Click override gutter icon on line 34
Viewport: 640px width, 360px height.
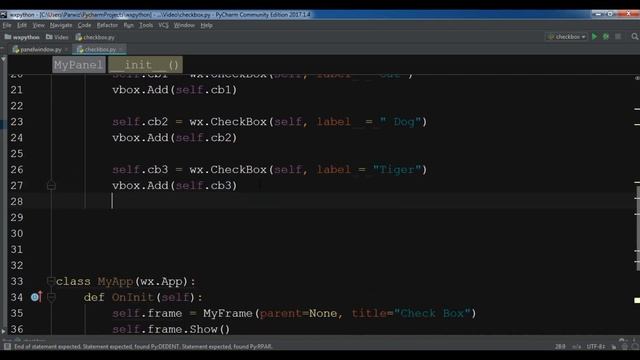click(36, 297)
